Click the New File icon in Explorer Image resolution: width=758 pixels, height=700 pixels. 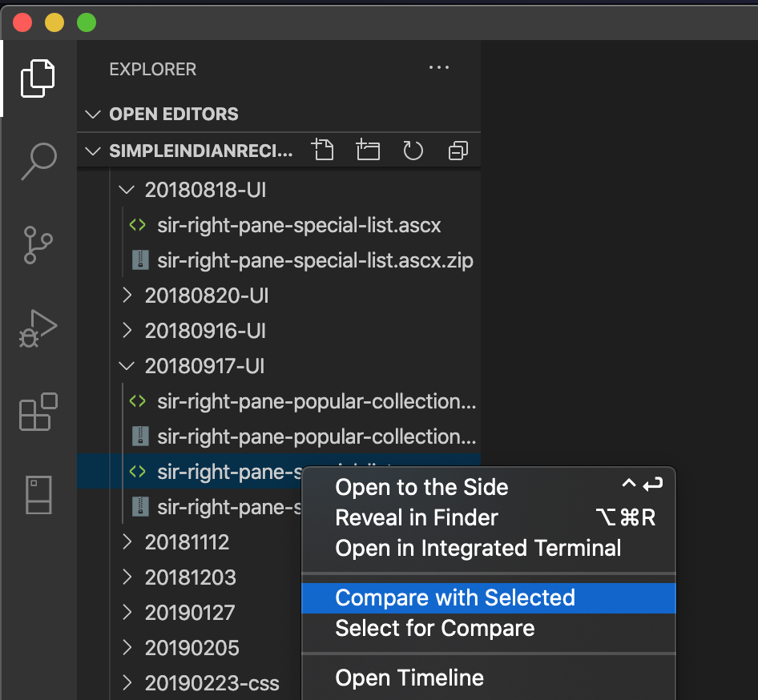point(323,150)
